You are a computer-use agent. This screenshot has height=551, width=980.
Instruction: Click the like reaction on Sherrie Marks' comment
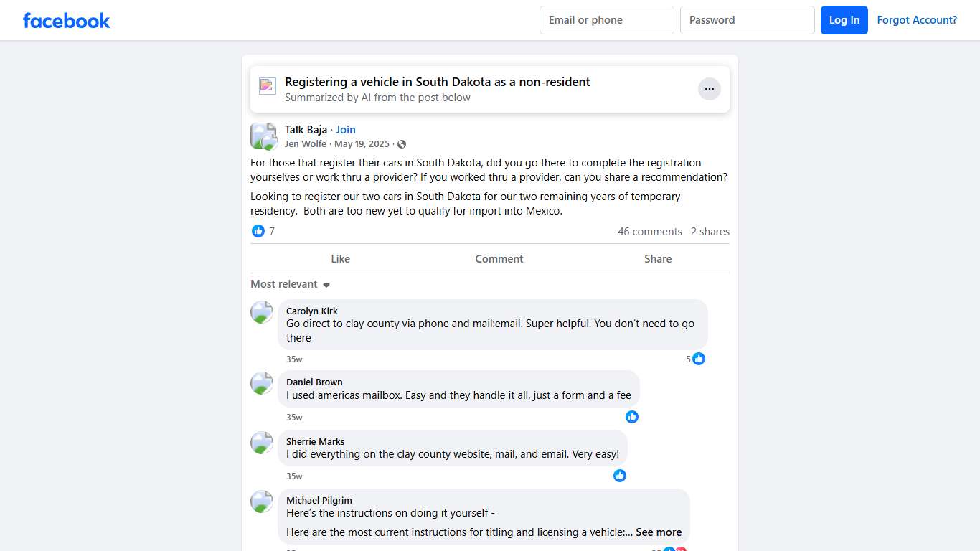(x=620, y=476)
